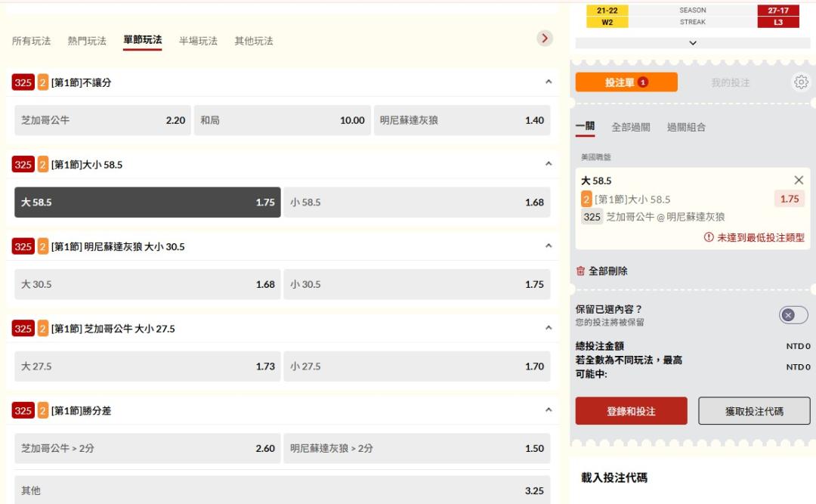Open the 過關組合 tab in bet slip
The width and height of the screenshot is (816, 504).
(x=686, y=127)
